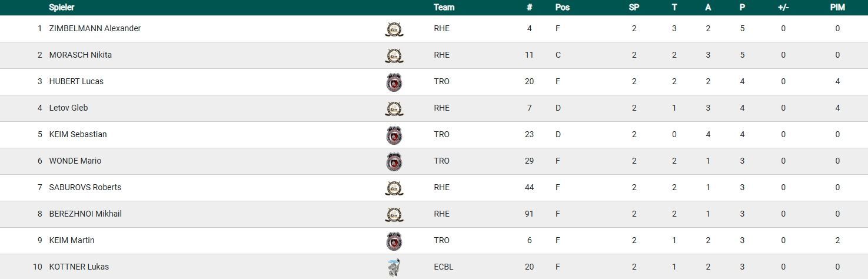Sort by the +/- column header
The image size is (868, 279).
(783, 8)
